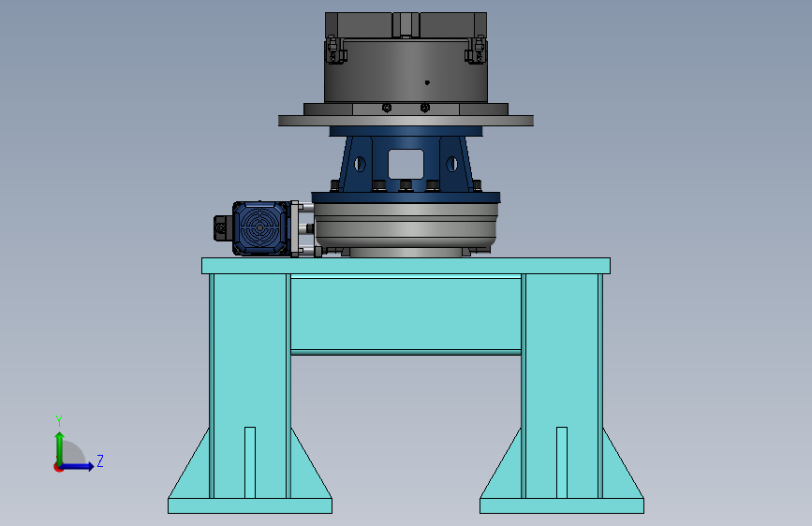This screenshot has width=812, height=526.
Task: Select the rectangular window in the blue support
Action: click(x=406, y=164)
